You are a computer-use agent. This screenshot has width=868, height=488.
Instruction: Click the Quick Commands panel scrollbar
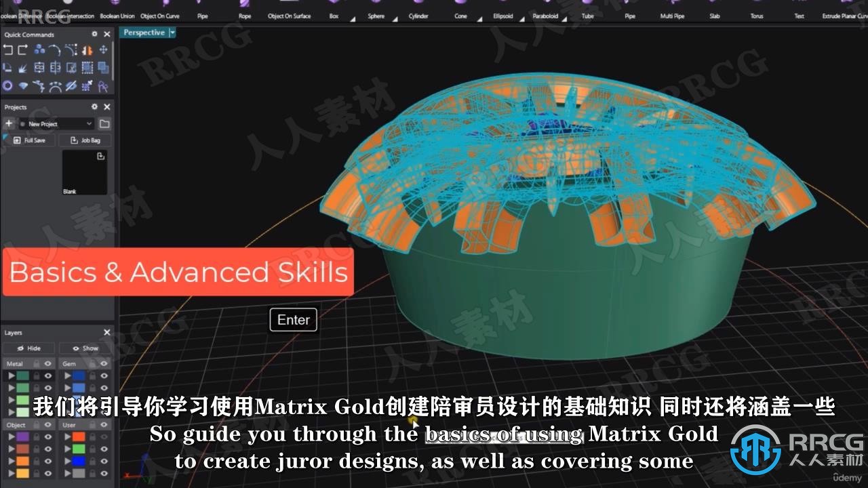pyautogui.click(x=113, y=62)
